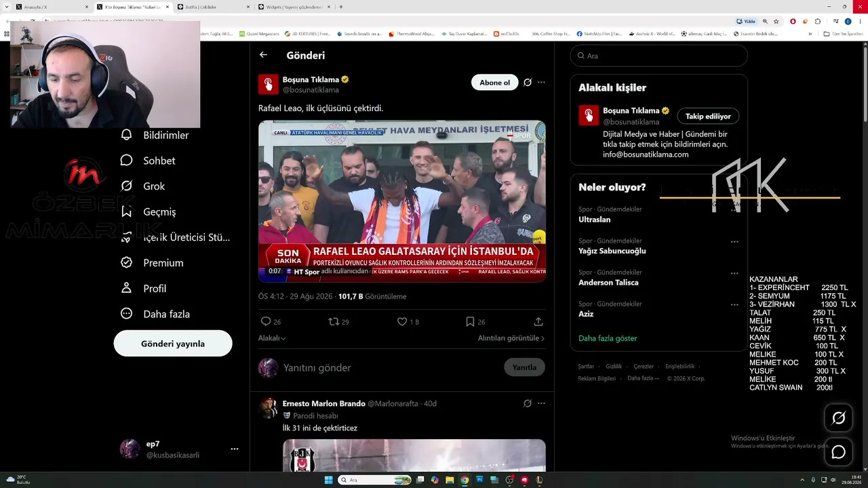Open the account switcher menu for ep7

235,449
